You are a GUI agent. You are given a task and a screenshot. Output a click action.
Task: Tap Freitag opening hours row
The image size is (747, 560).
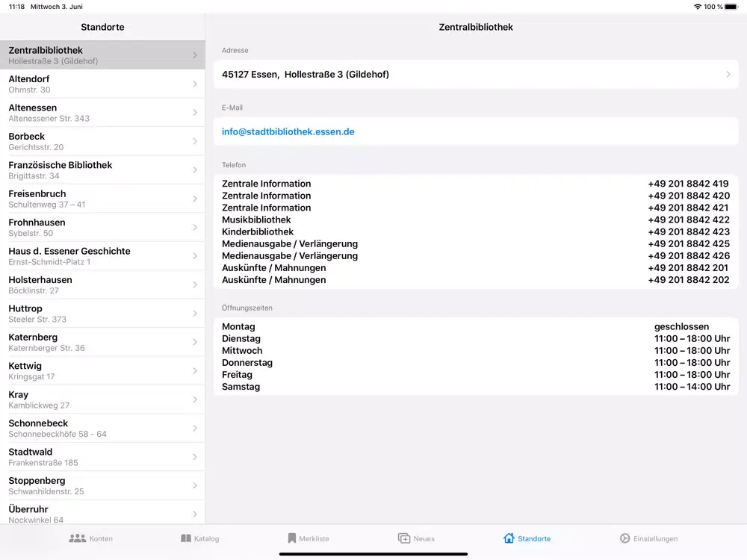(475, 375)
